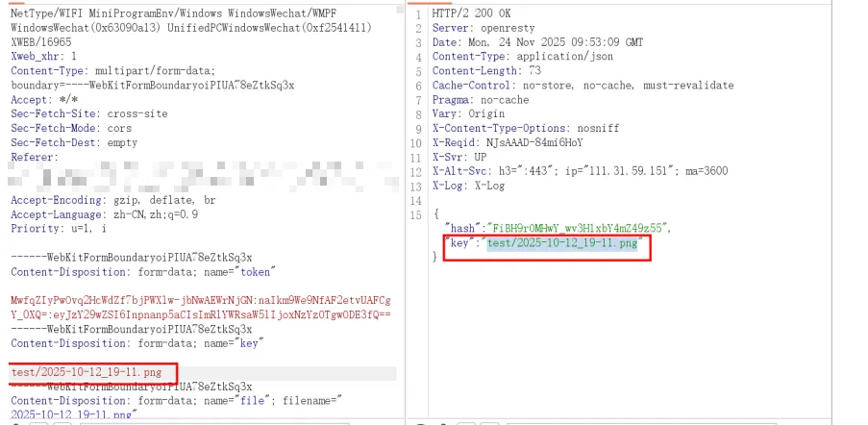868x425 pixels.
Task: Click the Priority: u=1, i header
Action: tap(58, 229)
